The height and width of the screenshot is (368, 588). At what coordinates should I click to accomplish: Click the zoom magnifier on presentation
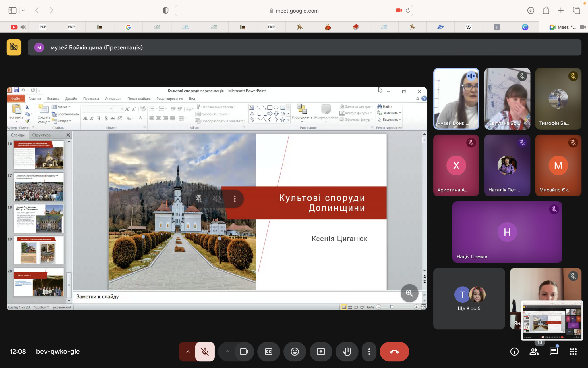tap(409, 293)
